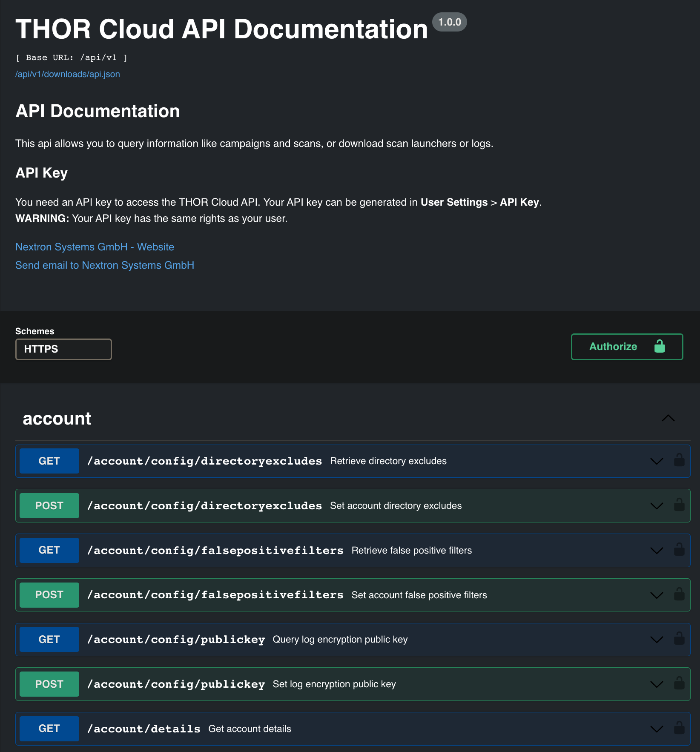Expand POST publickey with chevron arrow
Image resolution: width=700 pixels, height=752 pixels.
click(657, 684)
